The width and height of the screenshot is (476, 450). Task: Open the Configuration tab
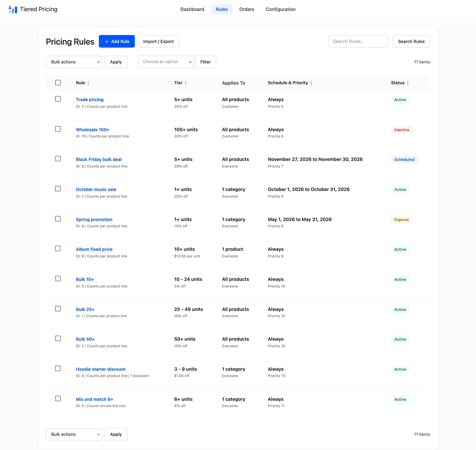281,9
